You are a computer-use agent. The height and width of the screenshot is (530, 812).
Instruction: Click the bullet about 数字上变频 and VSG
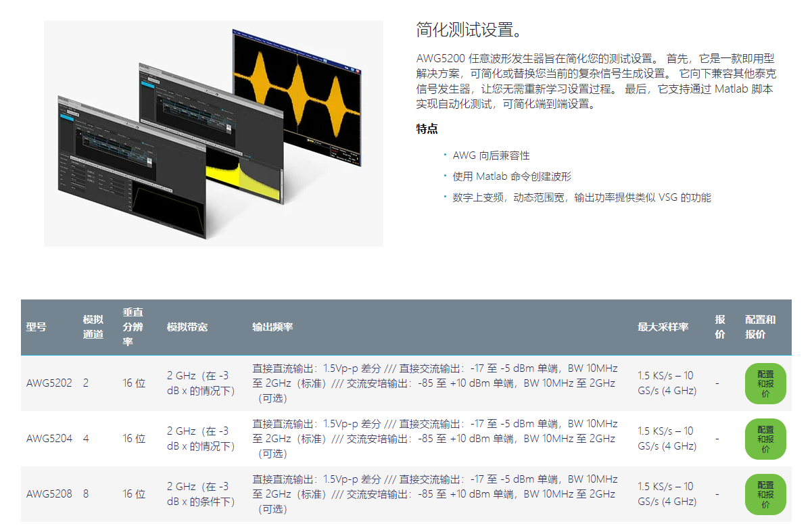coord(582,197)
